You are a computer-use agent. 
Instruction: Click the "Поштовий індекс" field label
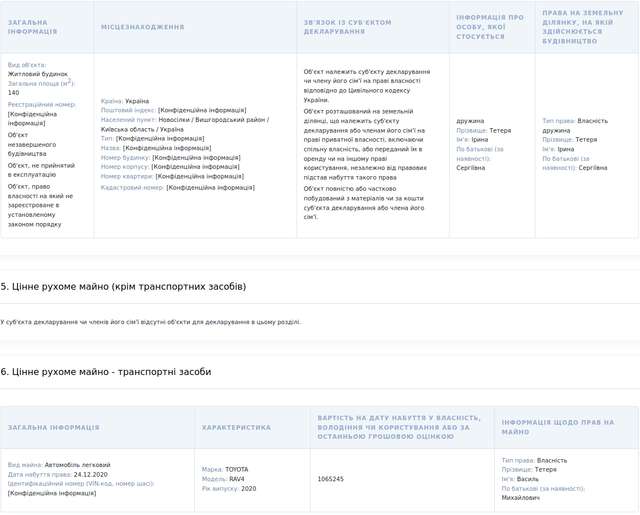pyautogui.click(x=127, y=110)
